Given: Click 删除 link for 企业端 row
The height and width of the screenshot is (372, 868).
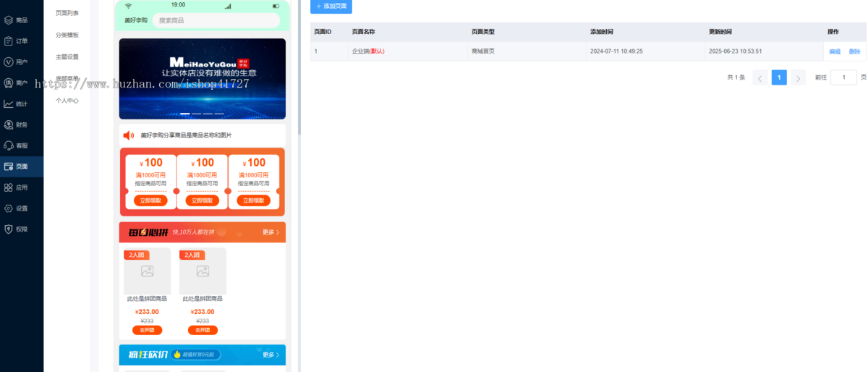Looking at the screenshot, I should [854, 51].
